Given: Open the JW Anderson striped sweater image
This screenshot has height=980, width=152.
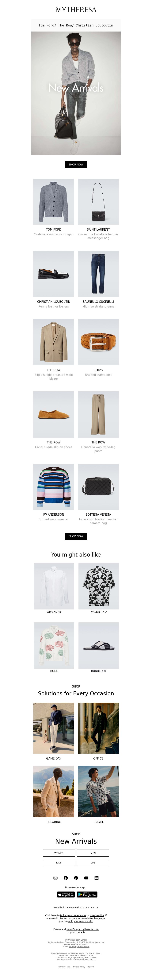Looking at the screenshot, I should (54, 487).
